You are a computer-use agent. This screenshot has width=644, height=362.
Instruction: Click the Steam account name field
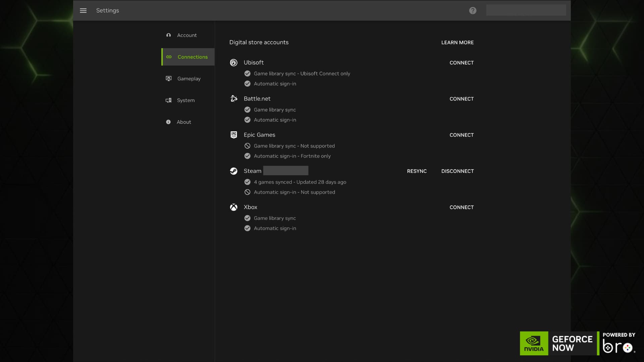[x=286, y=171]
